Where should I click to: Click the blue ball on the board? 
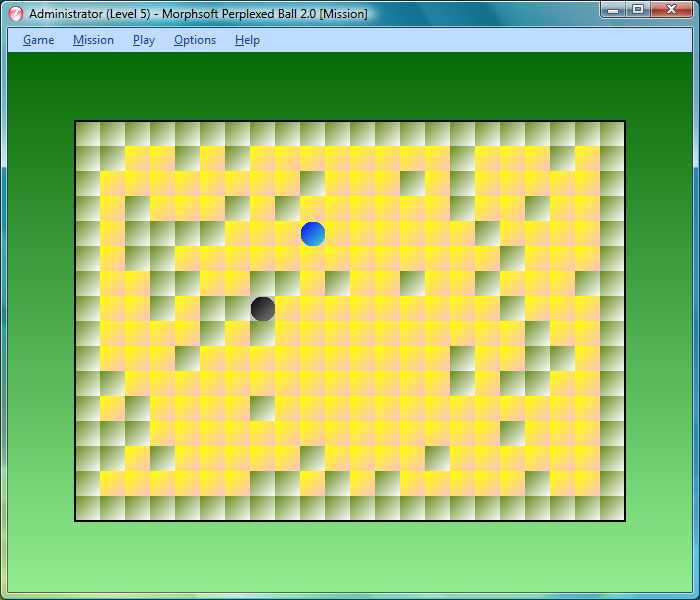(312, 234)
